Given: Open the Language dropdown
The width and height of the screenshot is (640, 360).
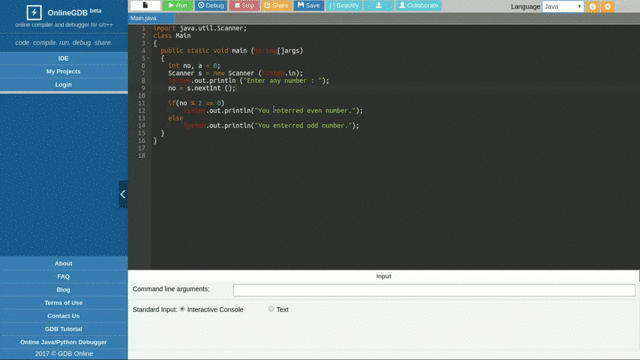Looking at the screenshot, I should click(x=562, y=7).
